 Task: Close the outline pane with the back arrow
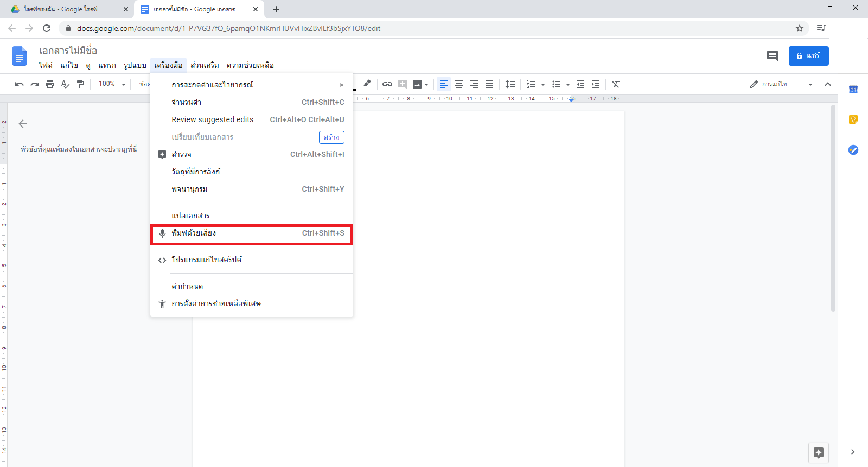coord(23,124)
